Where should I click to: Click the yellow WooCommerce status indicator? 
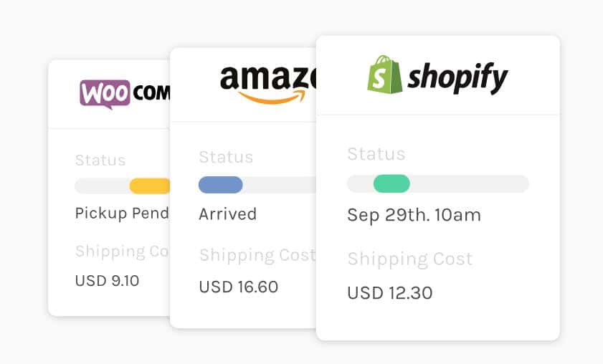coord(150,186)
